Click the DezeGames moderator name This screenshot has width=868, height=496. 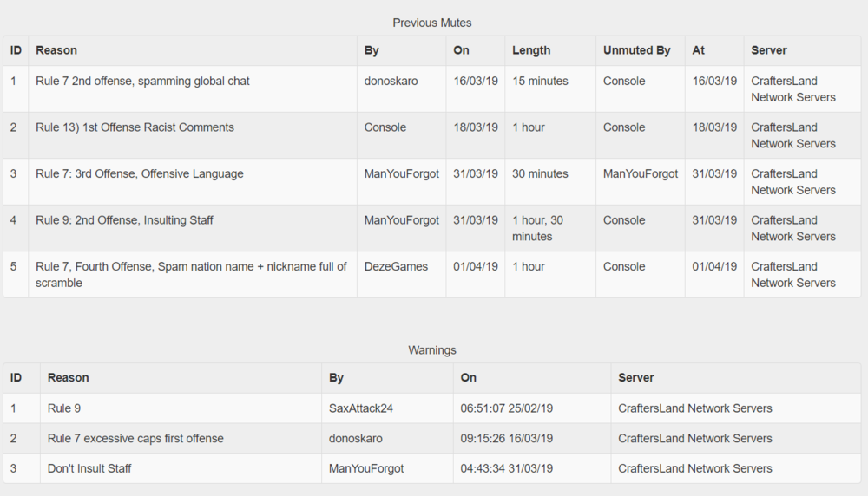[396, 266]
